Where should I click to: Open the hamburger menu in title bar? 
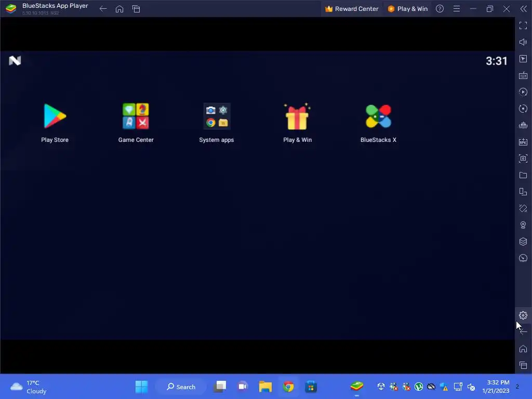[x=457, y=9]
